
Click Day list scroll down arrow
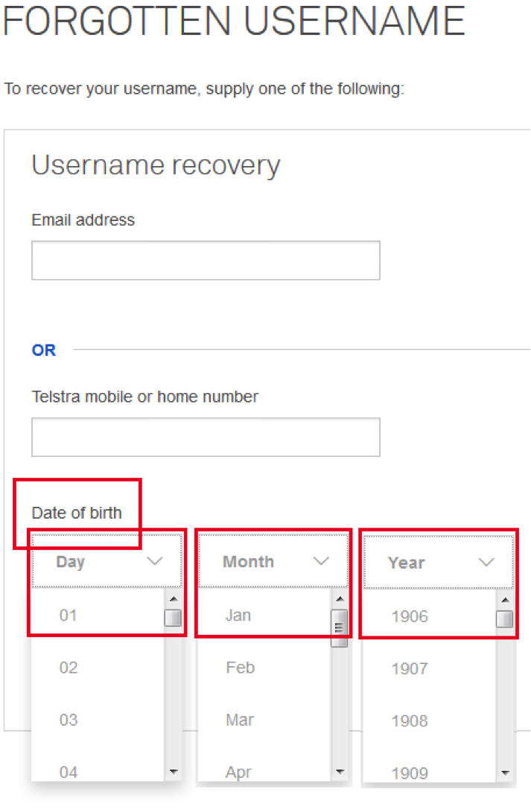click(173, 773)
